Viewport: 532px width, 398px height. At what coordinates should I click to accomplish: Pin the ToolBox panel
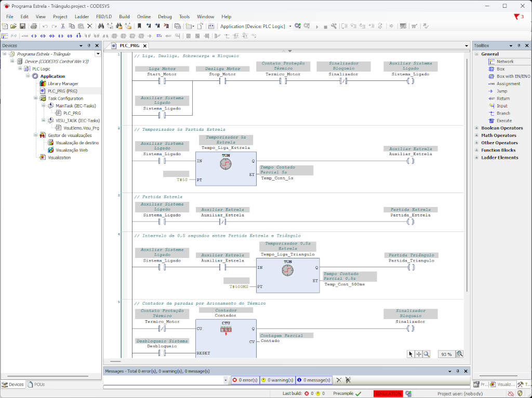(x=519, y=46)
